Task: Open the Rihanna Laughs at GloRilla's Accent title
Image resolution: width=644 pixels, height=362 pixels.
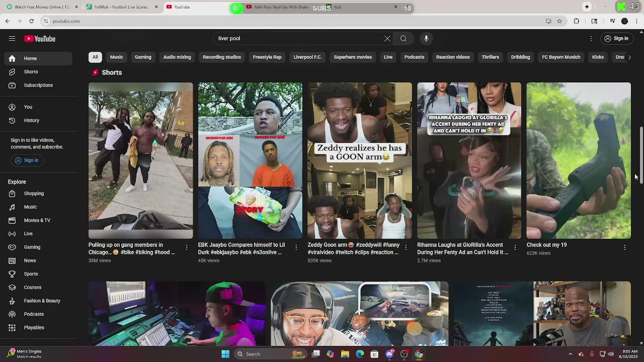Action: click(463, 248)
